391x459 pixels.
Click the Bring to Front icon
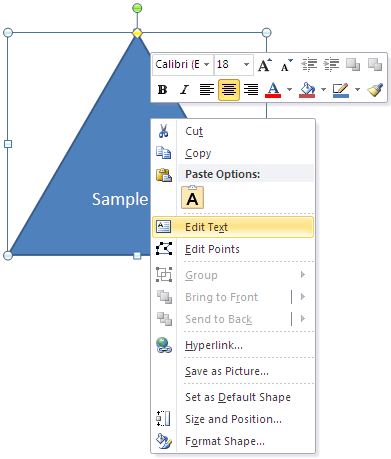(x=164, y=297)
